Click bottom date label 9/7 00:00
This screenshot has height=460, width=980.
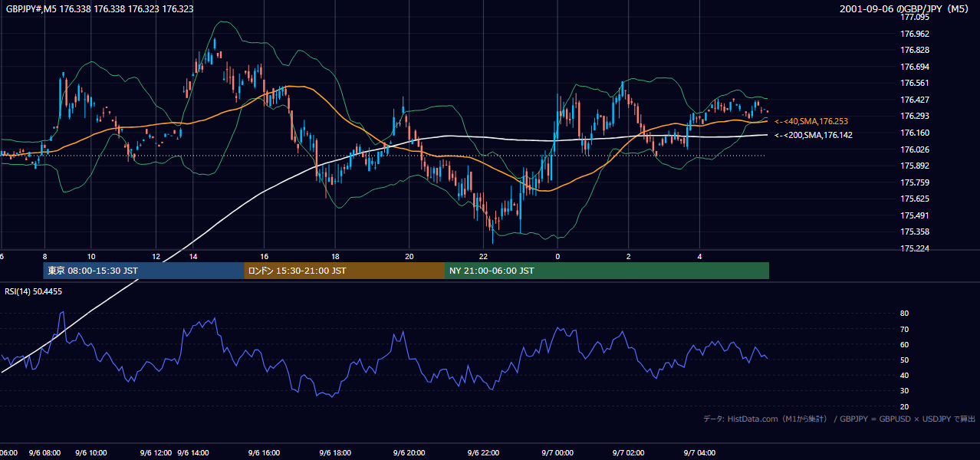[x=557, y=453]
